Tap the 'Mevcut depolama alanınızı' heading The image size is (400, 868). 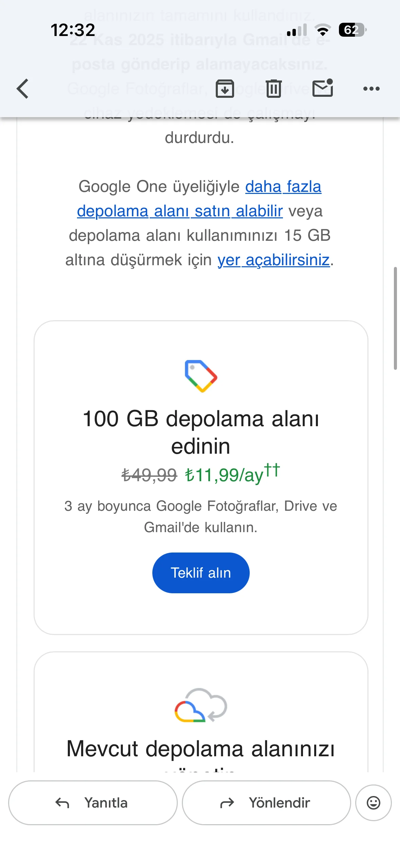[x=201, y=749]
